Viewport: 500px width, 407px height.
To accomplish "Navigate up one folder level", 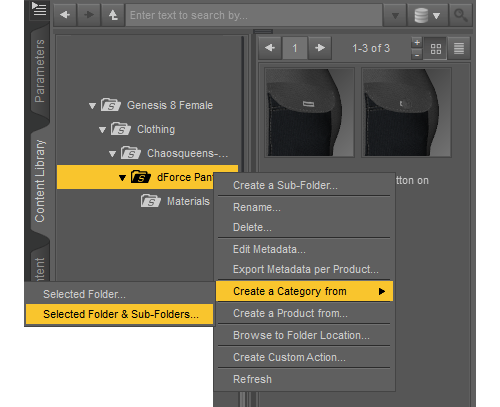I will coord(113,15).
